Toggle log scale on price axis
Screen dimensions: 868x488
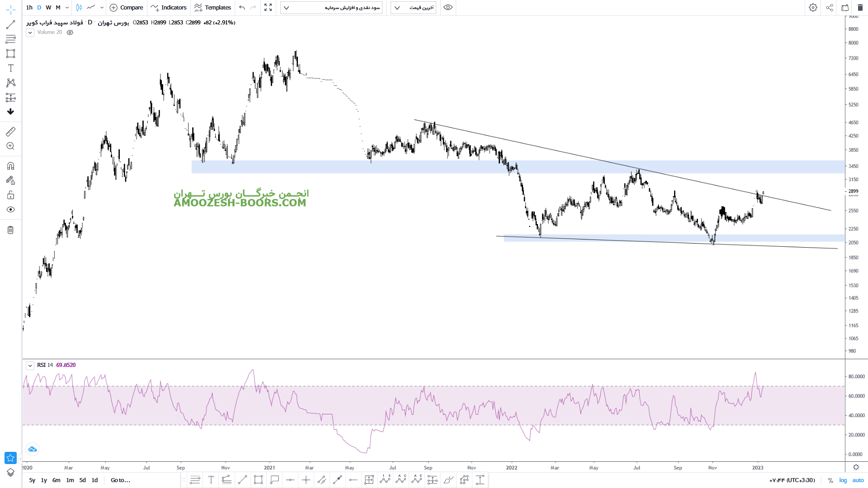coord(843,480)
